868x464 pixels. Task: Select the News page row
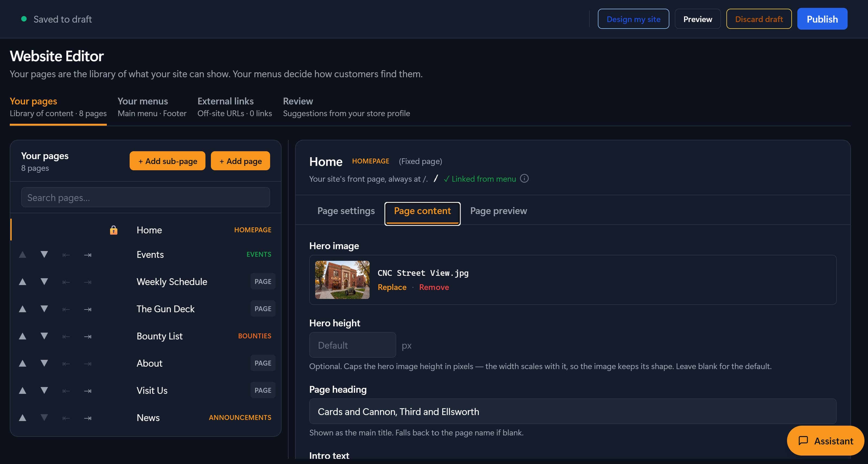click(146, 418)
